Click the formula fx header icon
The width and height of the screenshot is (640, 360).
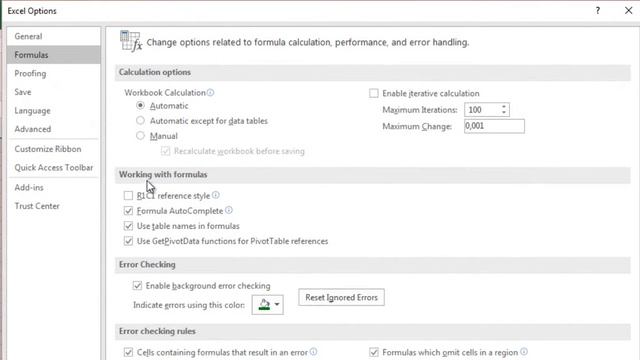(x=131, y=41)
